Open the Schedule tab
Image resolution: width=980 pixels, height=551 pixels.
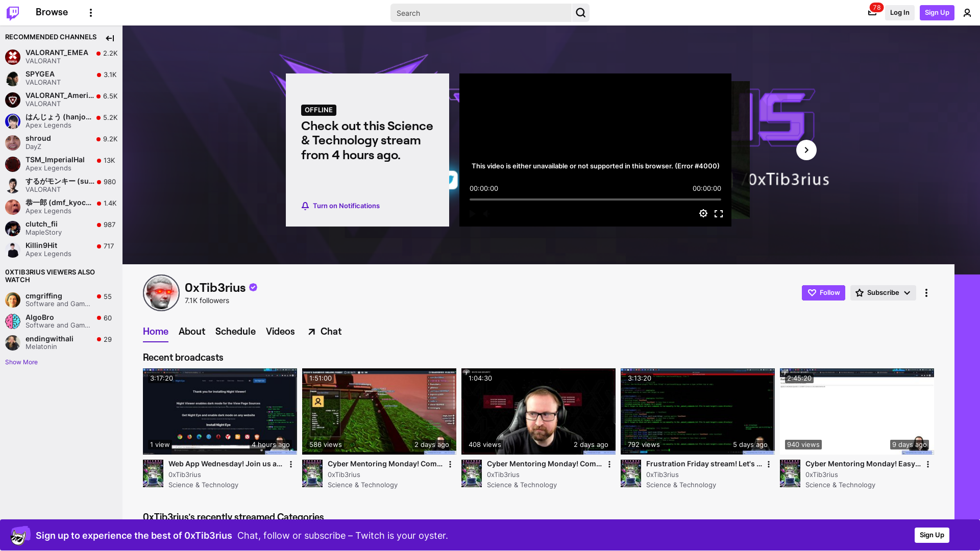[235, 332]
